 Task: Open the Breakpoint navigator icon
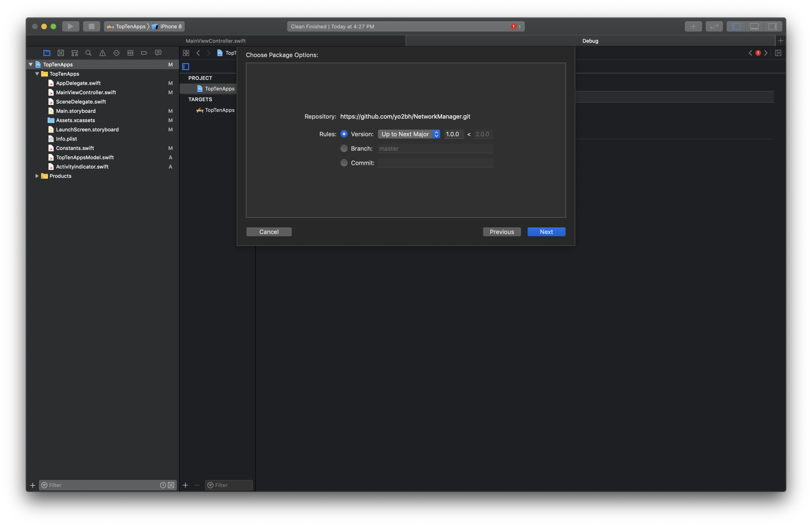(x=144, y=53)
